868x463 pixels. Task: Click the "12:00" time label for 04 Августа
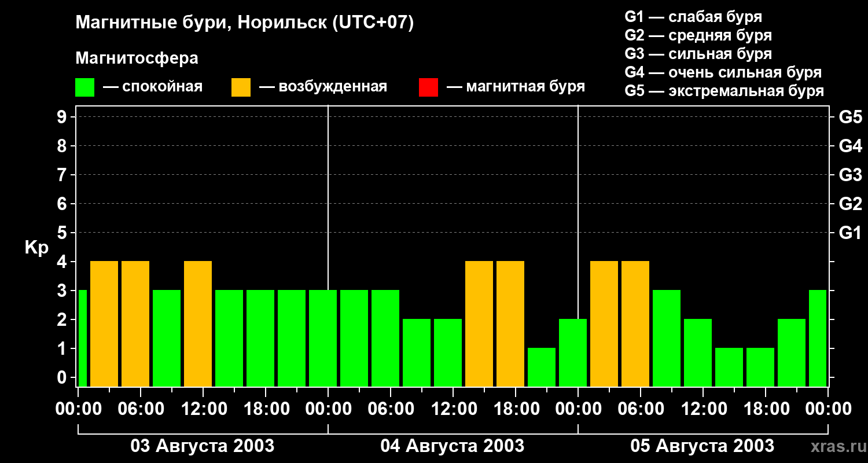pyautogui.click(x=453, y=409)
